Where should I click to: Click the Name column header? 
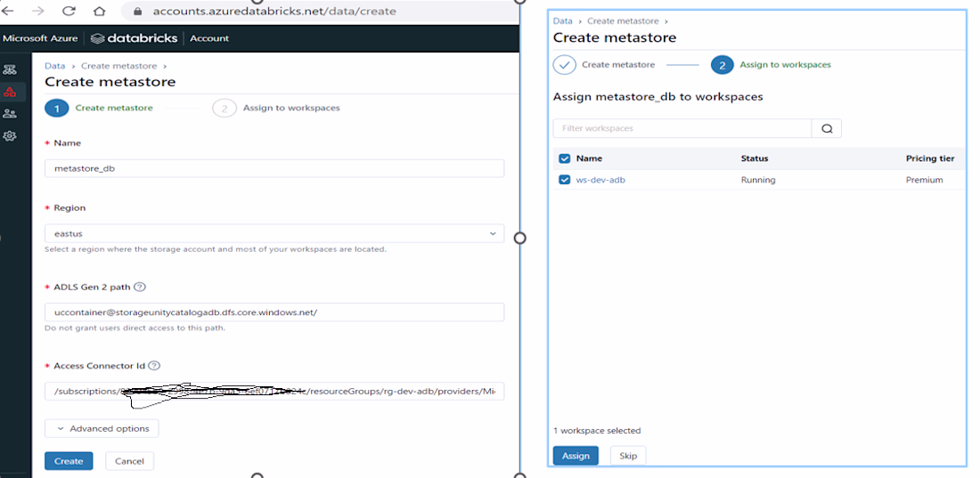coord(590,158)
